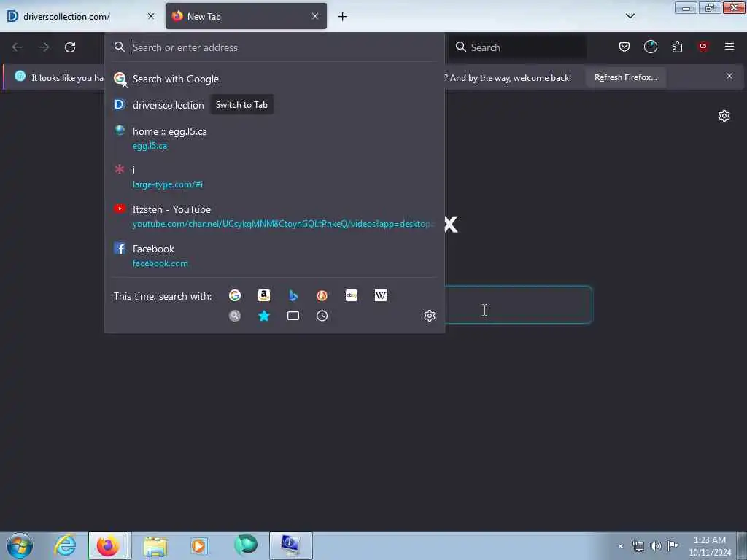Show hidden tray icons arrow

coord(620,547)
